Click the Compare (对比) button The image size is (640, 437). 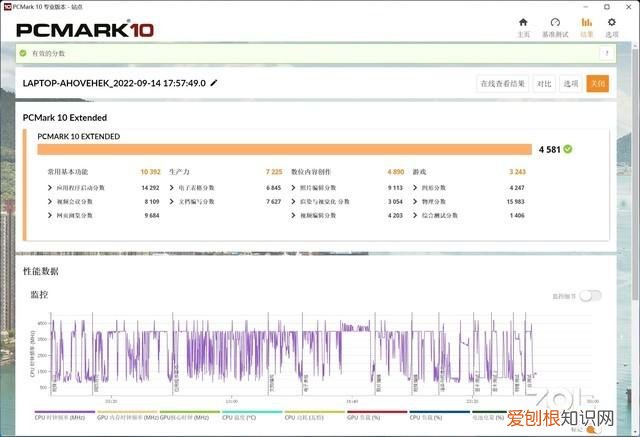pyautogui.click(x=544, y=84)
